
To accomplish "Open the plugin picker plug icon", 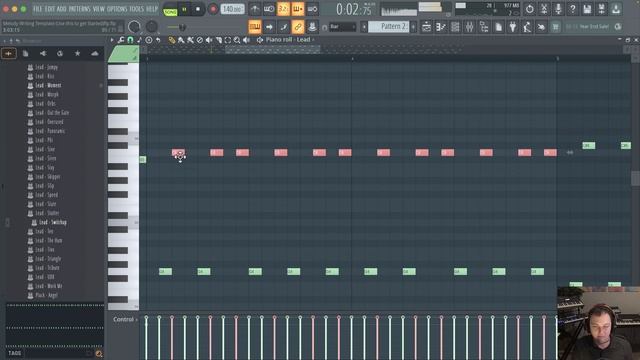I will coord(513,27).
